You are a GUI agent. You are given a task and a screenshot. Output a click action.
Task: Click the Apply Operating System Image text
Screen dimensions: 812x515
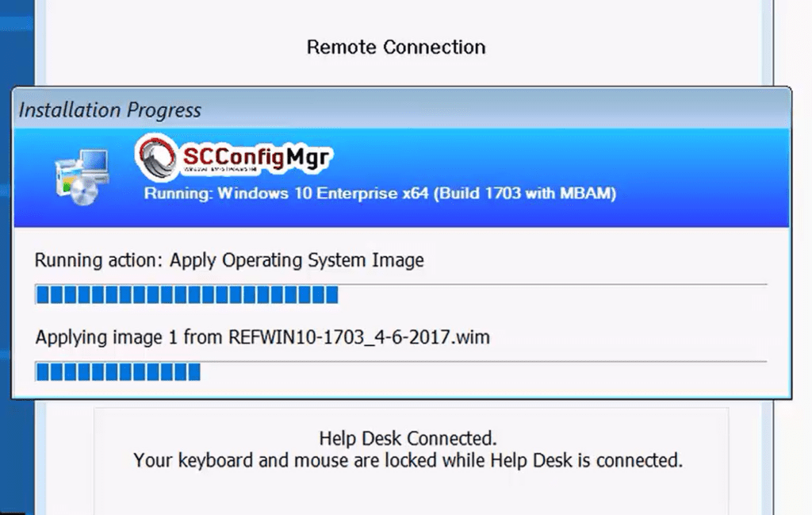coord(297,260)
